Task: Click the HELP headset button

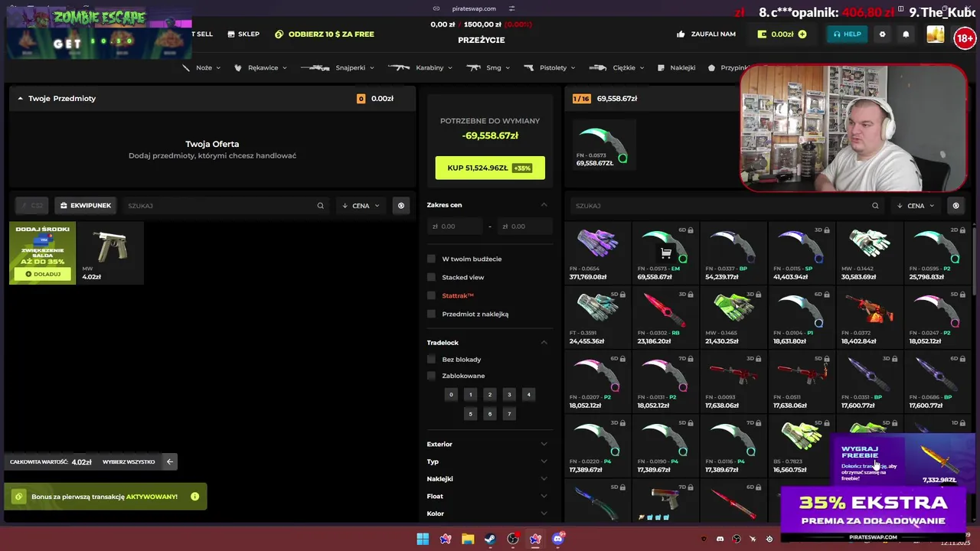Action: (x=847, y=34)
